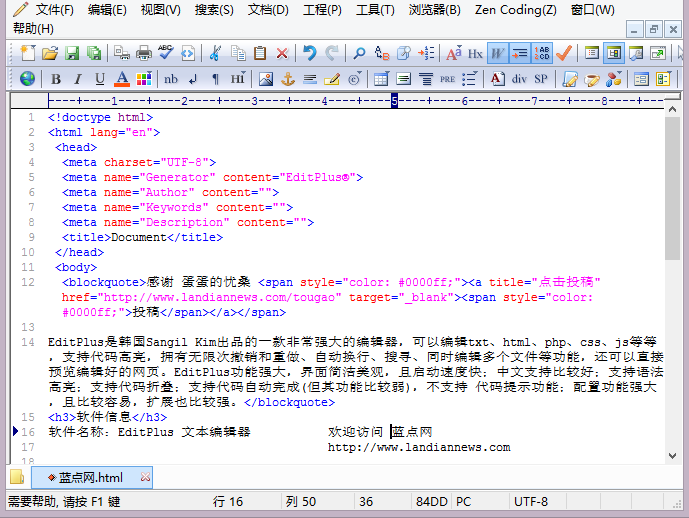Open the New file dropdown
The image size is (689, 518).
click(28, 54)
